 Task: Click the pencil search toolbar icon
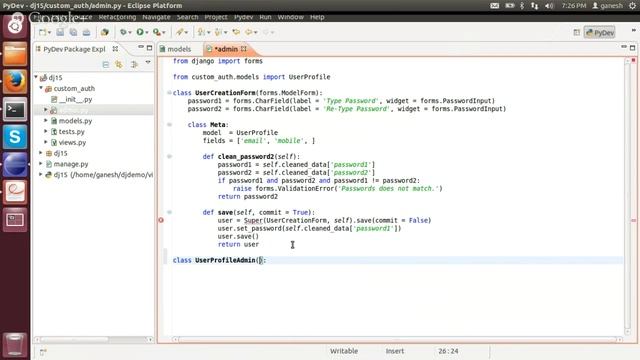click(x=180, y=32)
